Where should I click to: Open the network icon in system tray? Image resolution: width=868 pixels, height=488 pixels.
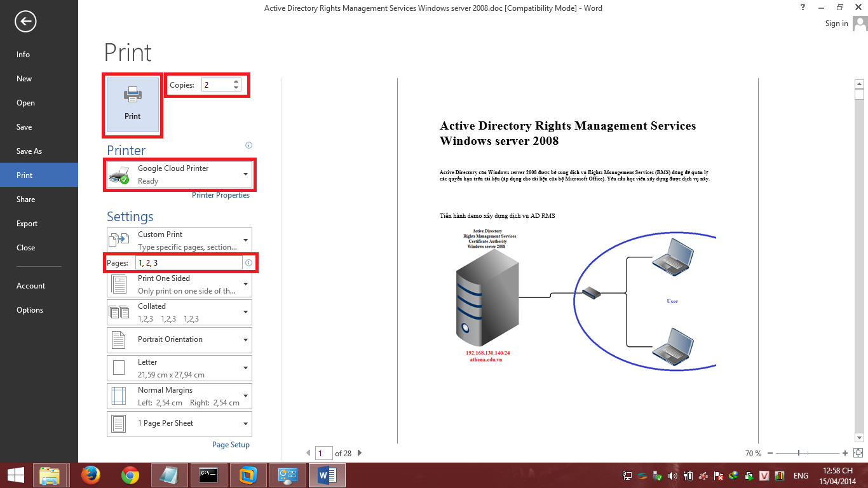[627, 475]
